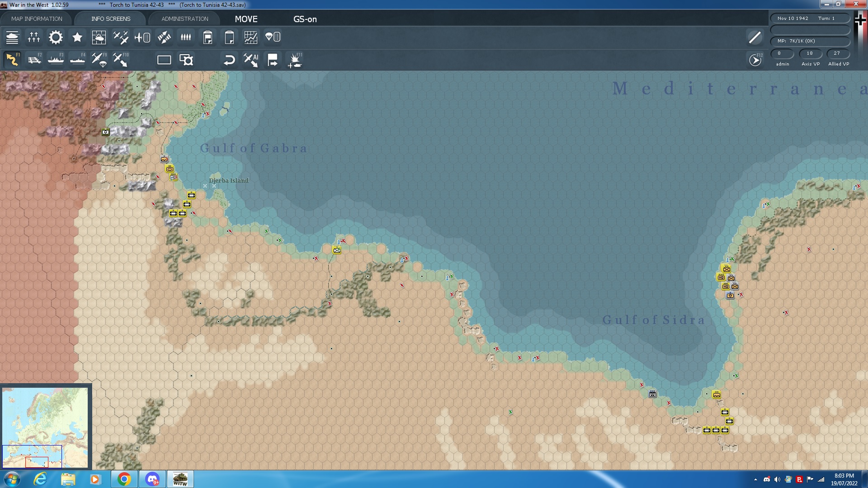Click the undo move arrow icon
The height and width of the screenshot is (488, 868).
pos(229,60)
